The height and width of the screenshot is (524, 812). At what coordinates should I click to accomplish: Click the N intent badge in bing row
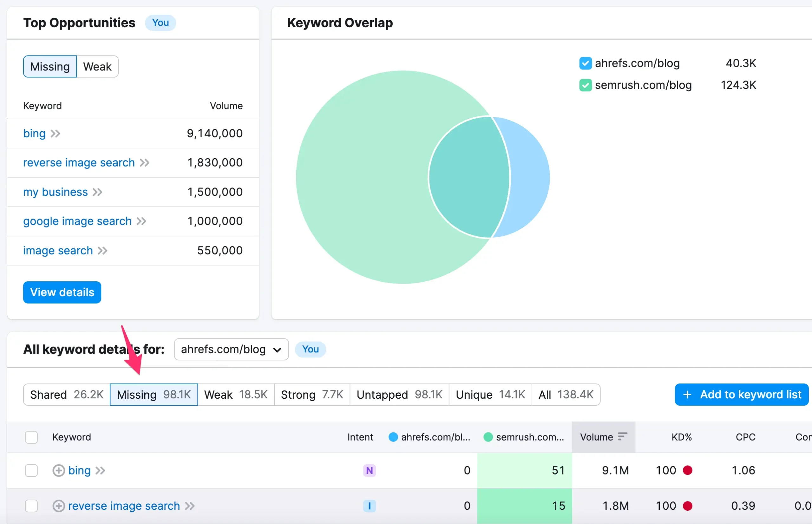369,471
